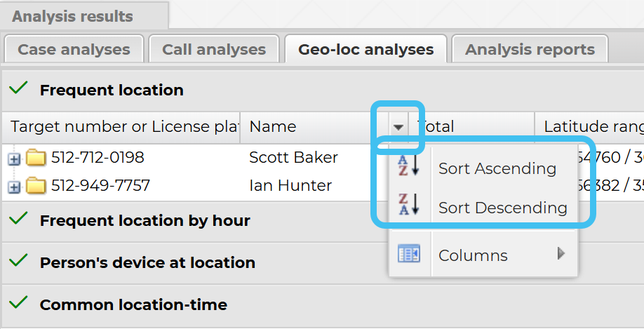
Task: Click checkmark beside Person's device at location
Action: point(19,262)
